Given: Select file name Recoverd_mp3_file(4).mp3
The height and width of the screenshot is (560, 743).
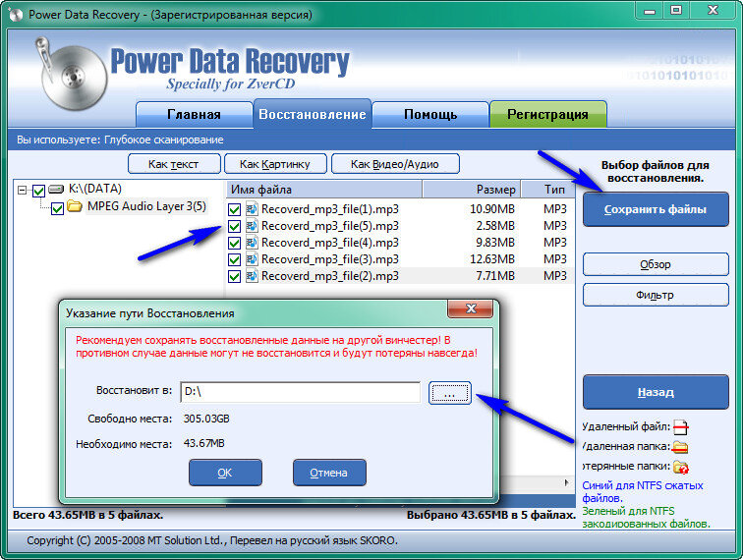Looking at the screenshot, I should coord(330,242).
